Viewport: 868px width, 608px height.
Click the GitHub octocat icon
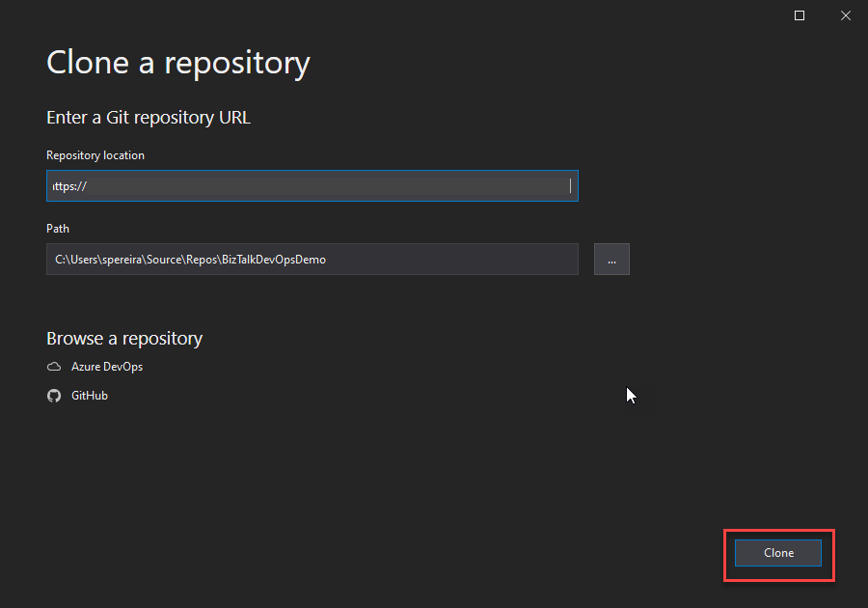54,396
